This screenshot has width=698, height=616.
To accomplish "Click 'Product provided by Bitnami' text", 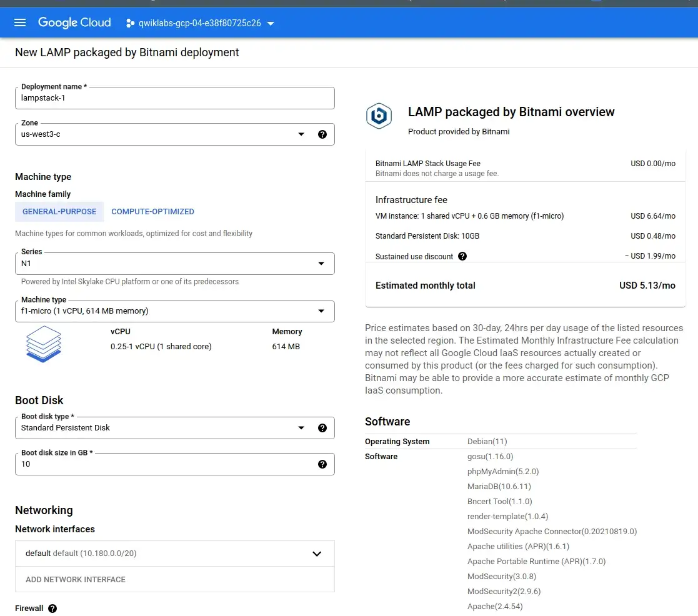I will [459, 132].
